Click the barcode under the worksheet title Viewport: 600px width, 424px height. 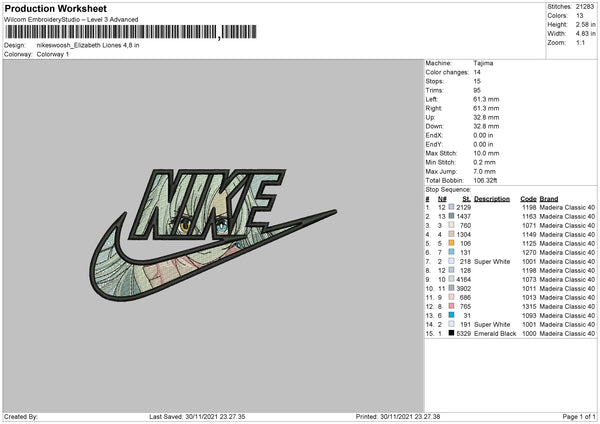click(130, 32)
